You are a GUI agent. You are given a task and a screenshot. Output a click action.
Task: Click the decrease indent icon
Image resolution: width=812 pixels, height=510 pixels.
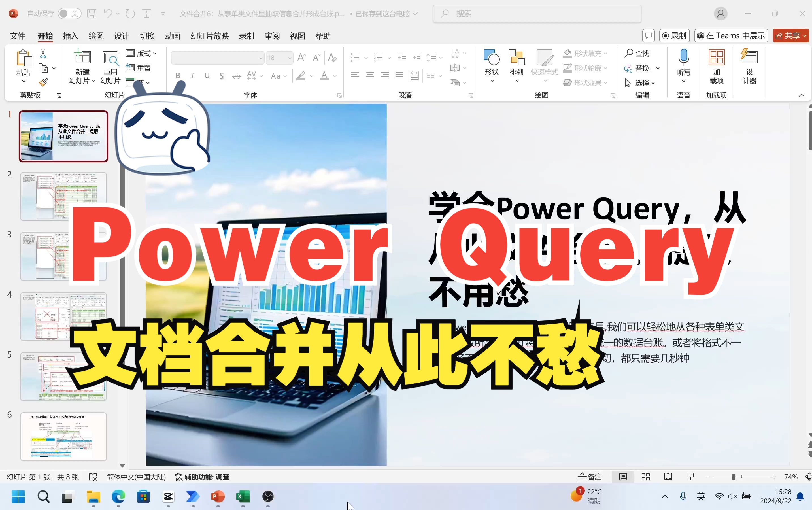pyautogui.click(x=402, y=58)
